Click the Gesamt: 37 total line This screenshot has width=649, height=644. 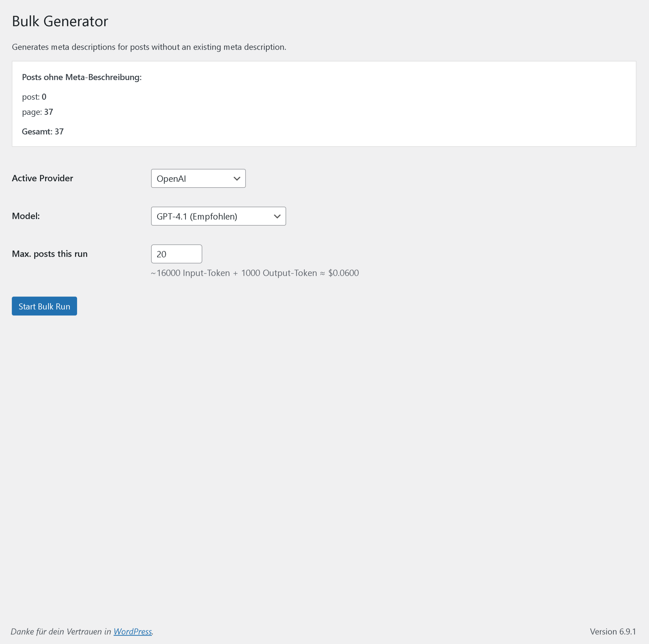click(43, 131)
